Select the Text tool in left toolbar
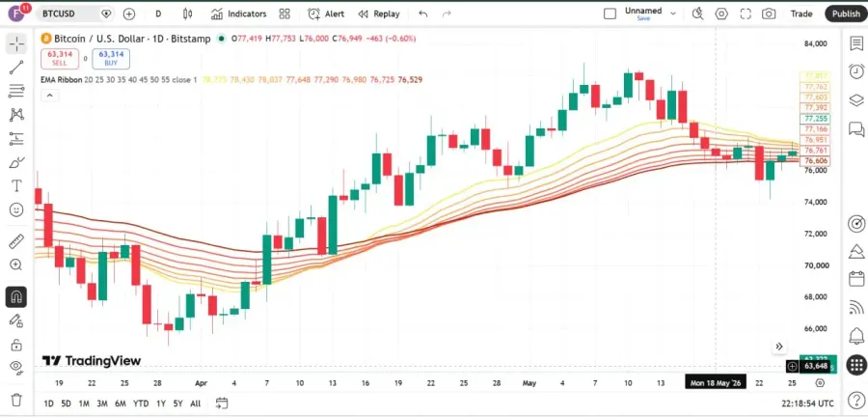The width and height of the screenshot is (868, 417). click(16, 186)
